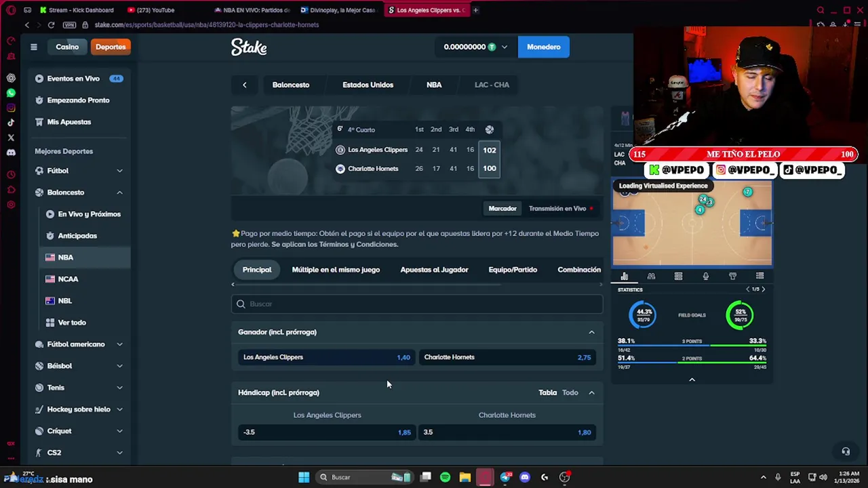Open Discord in Opera sidebar
The height and width of the screenshot is (488, 868).
11,152
